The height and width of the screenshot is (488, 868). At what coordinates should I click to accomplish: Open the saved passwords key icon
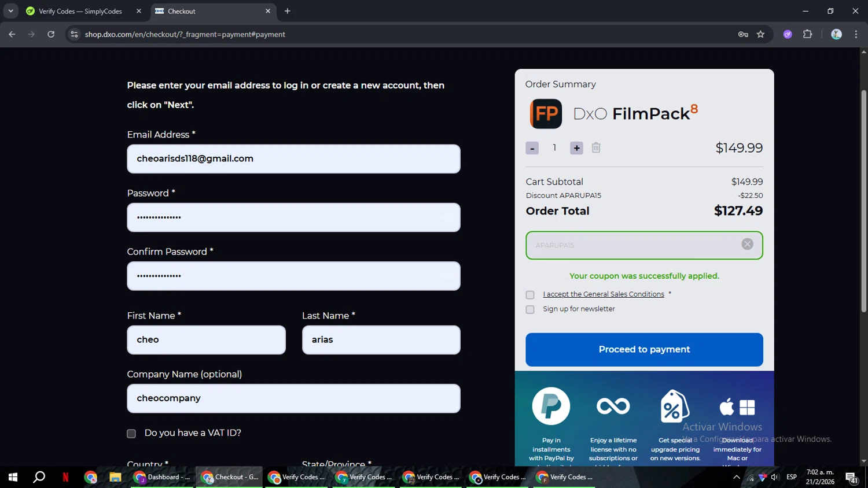[743, 34]
